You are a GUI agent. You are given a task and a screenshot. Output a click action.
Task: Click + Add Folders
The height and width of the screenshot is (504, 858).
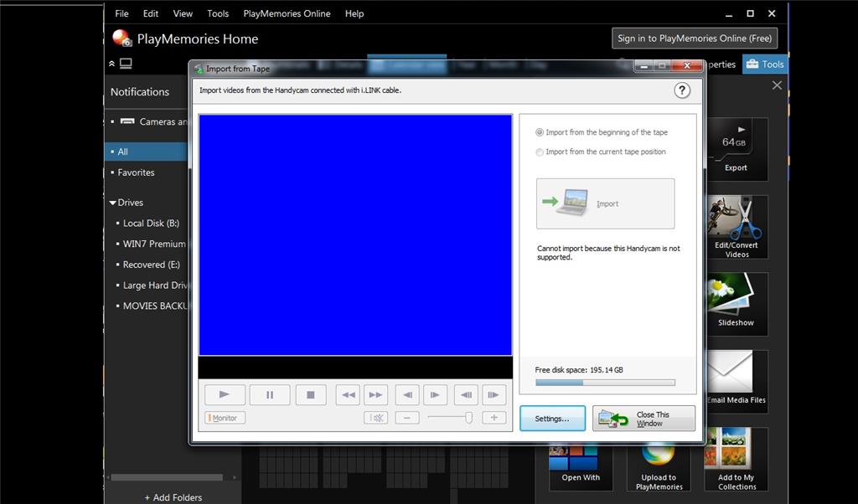pyautogui.click(x=173, y=497)
